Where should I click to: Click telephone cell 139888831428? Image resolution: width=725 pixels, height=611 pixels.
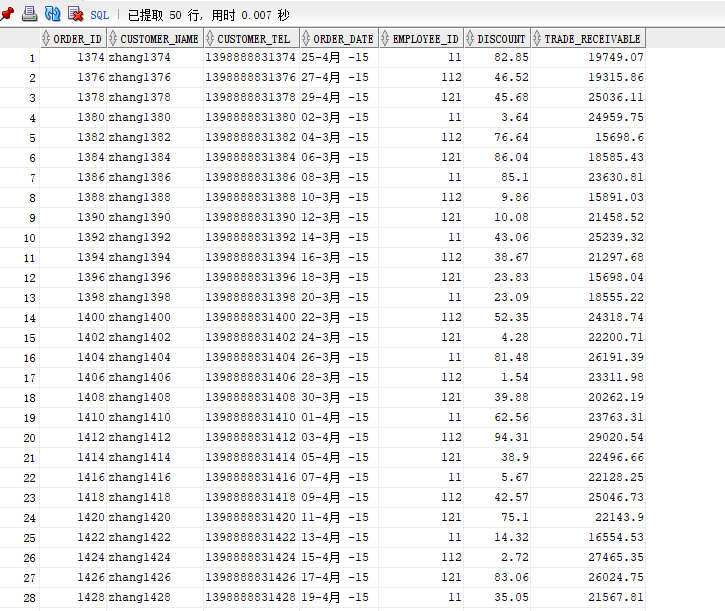click(x=252, y=597)
